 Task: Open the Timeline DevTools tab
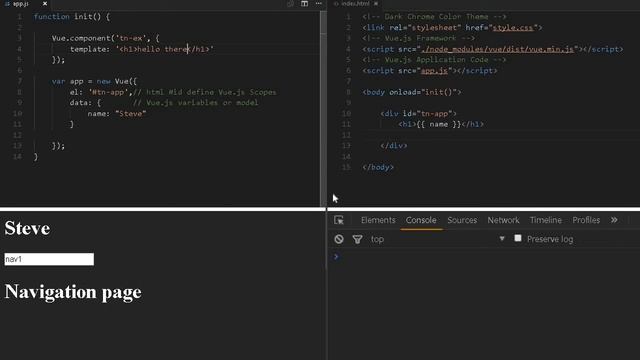(x=546, y=220)
